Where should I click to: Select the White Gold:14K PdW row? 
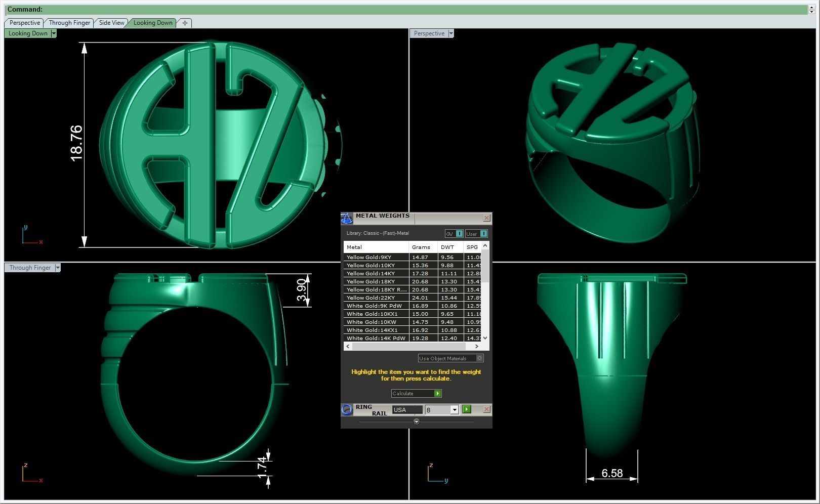tap(413, 338)
